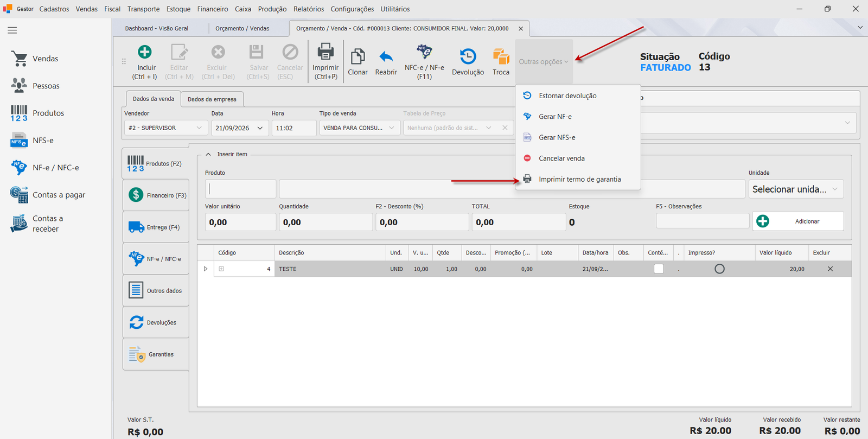
Task: Open the Data 21/09/2026 date picker
Action: coord(240,128)
